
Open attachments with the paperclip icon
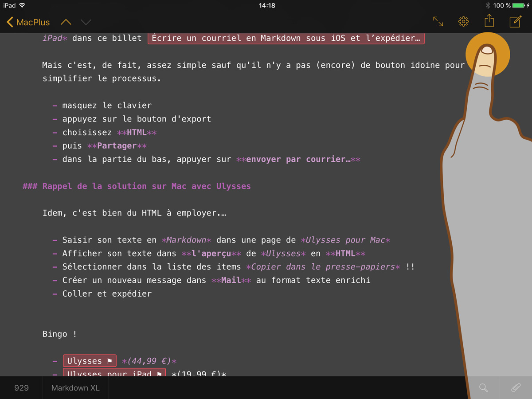point(516,388)
